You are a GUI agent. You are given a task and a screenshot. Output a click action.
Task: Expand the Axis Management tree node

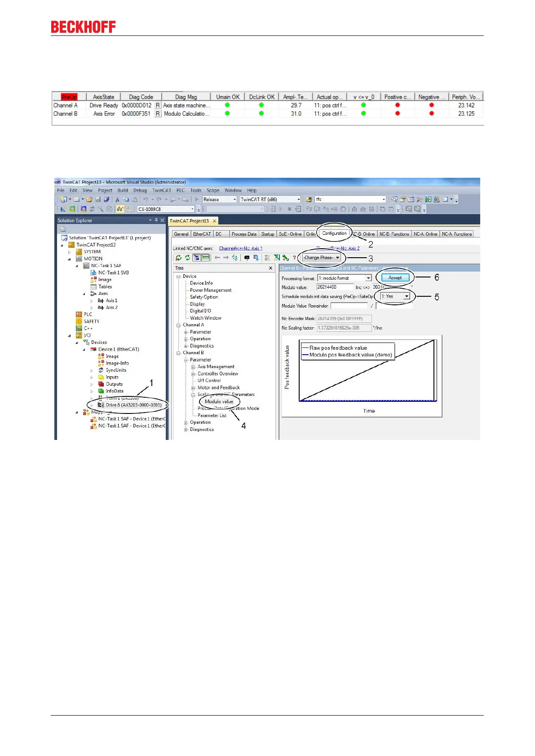[193, 367]
